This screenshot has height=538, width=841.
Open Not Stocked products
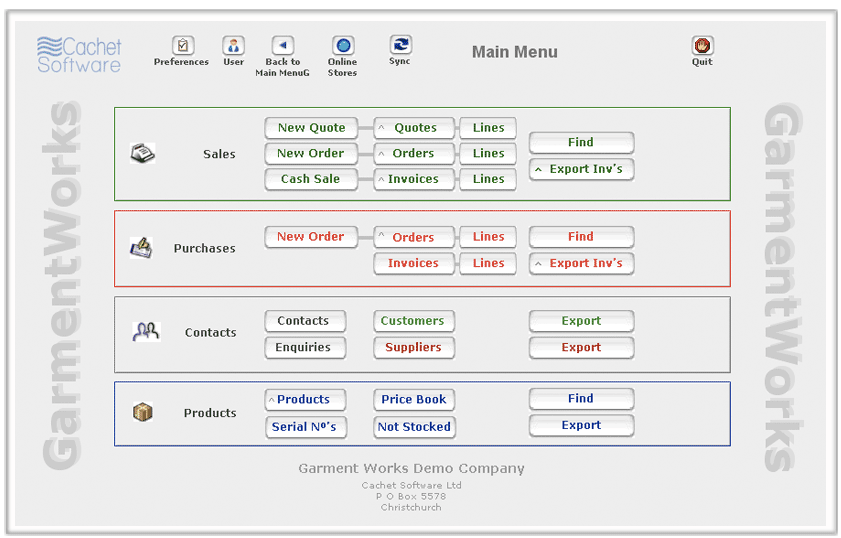click(415, 427)
